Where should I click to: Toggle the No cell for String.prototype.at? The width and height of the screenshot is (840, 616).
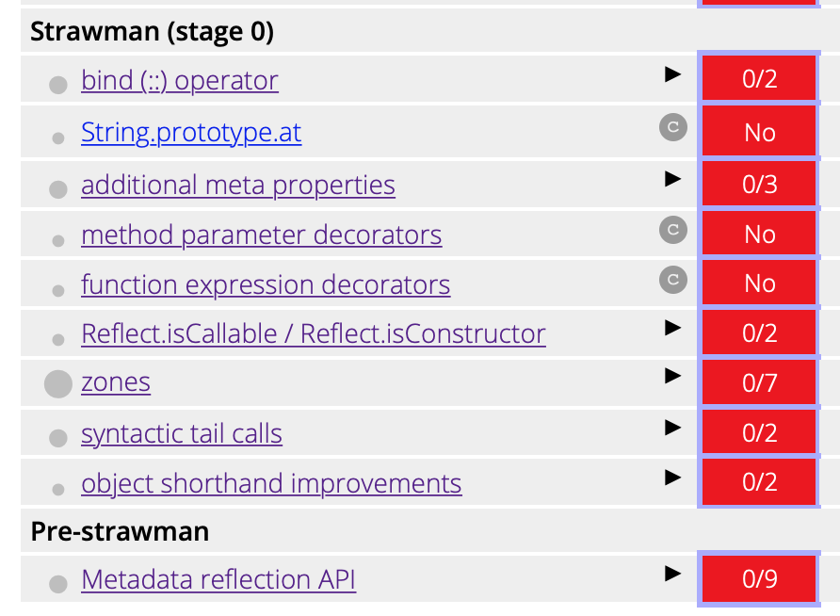[x=759, y=132]
